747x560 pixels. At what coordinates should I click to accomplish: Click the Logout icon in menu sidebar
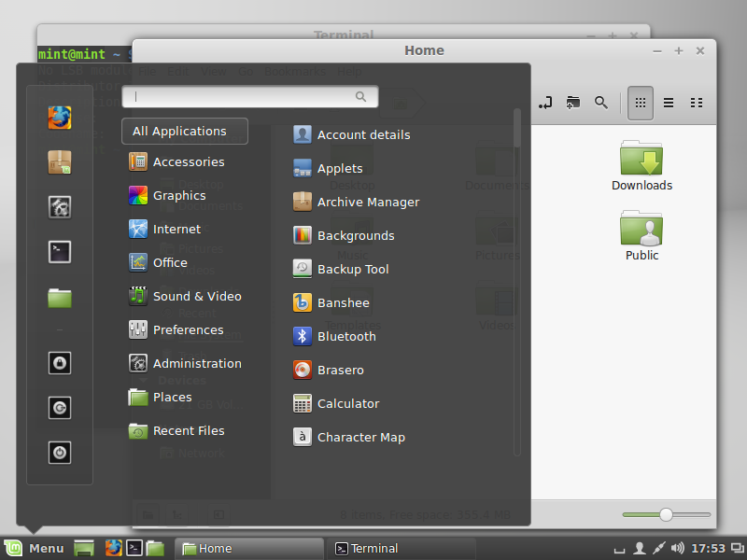[60, 408]
